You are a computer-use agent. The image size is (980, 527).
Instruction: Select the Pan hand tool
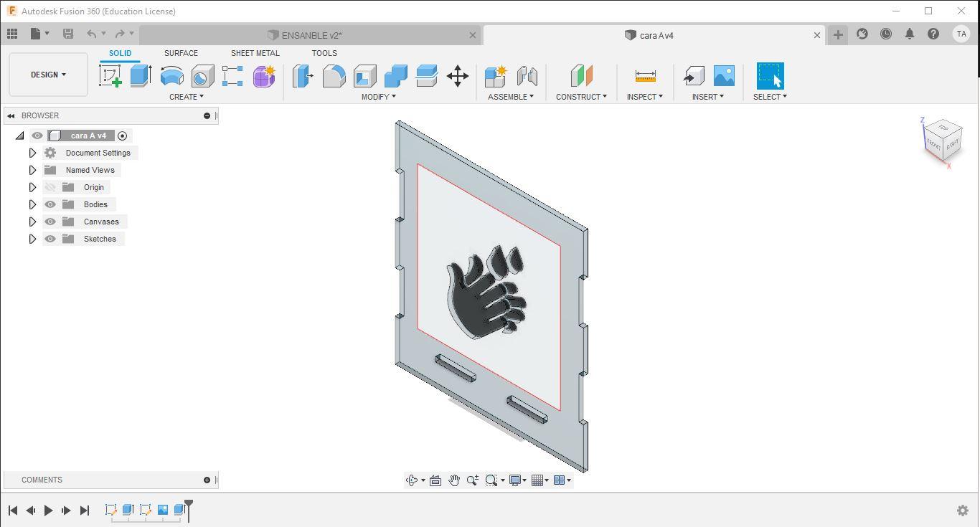point(454,480)
